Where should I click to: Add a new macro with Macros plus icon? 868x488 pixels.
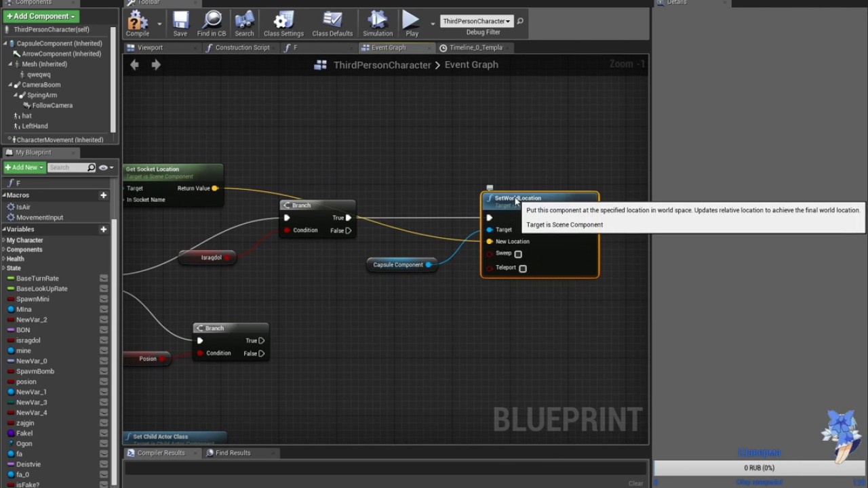(x=104, y=195)
